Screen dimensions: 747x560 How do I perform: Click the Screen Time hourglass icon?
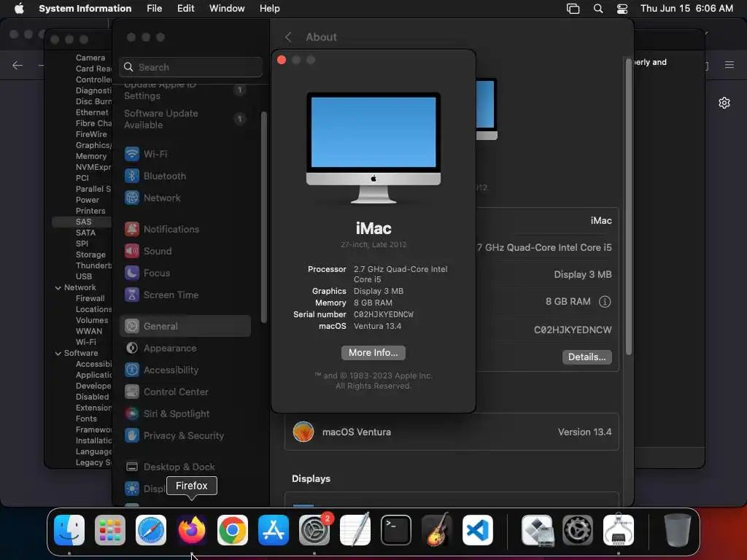tap(132, 295)
